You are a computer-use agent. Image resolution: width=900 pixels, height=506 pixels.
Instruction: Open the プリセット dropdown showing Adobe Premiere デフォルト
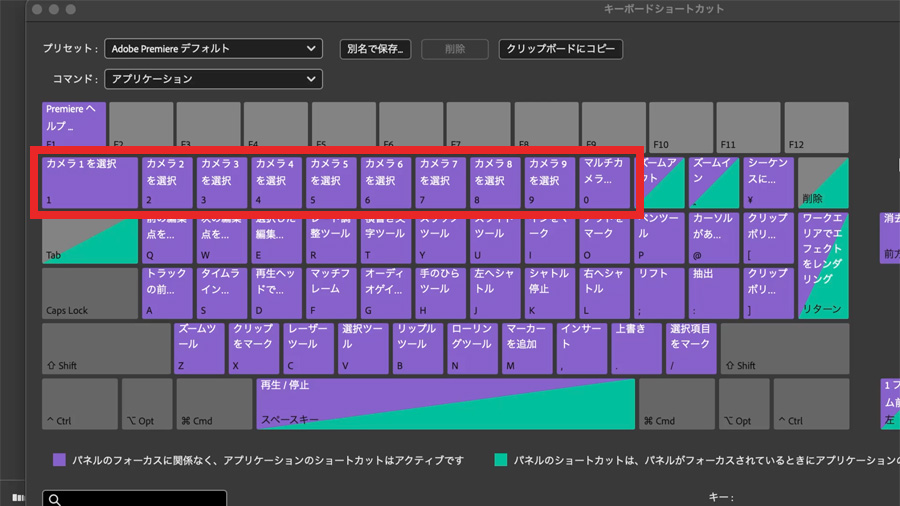point(213,49)
